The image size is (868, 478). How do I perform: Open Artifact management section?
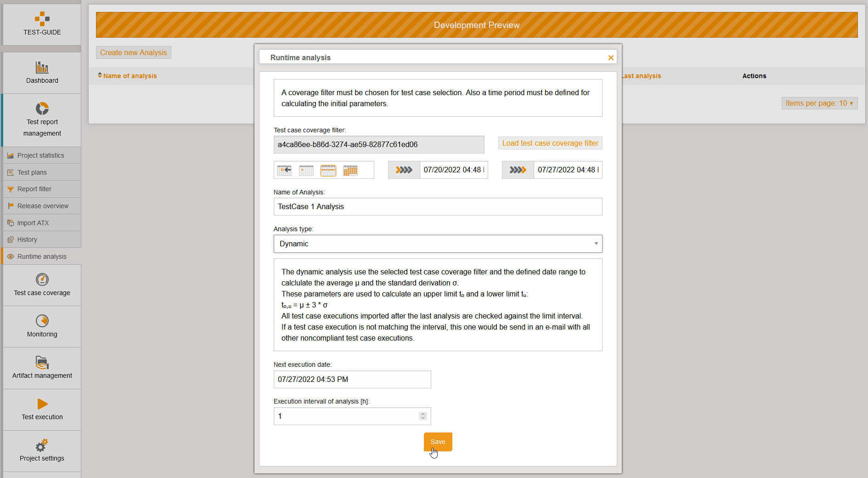pyautogui.click(x=42, y=368)
